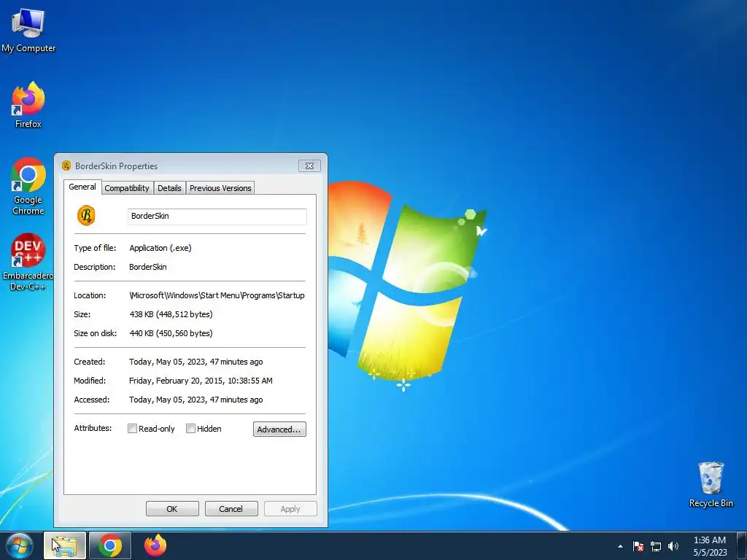Confirm with the OK button
Screen dimensions: 747x560
pyautogui.click(x=172, y=508)
